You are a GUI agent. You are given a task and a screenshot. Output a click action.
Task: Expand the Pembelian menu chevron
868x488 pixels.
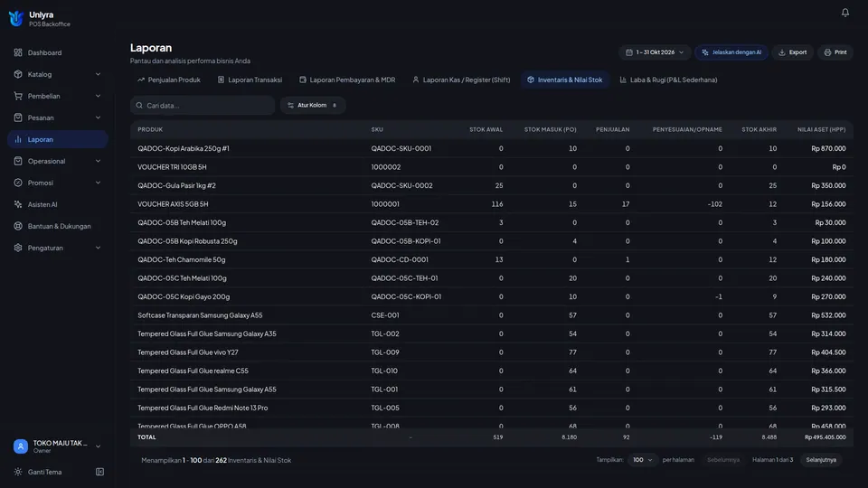point(98,96)
